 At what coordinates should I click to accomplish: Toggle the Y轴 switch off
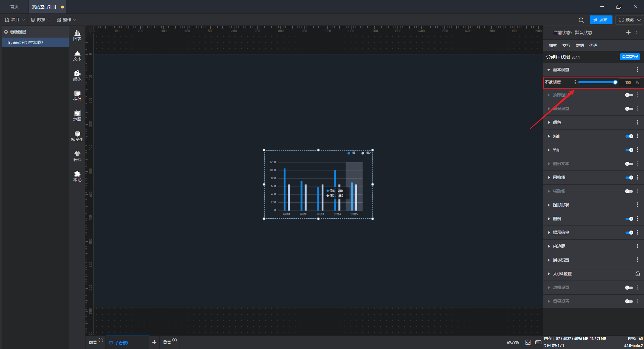[629, 150]
